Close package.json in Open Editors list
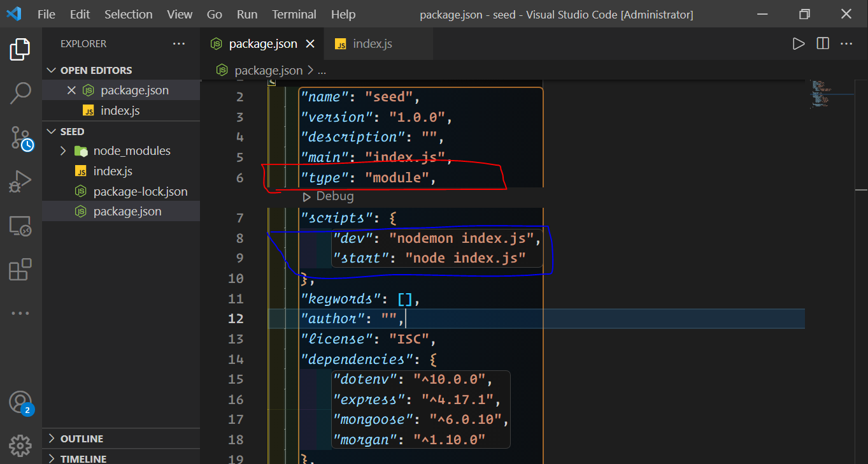Image resolution: width=868 pixels, height=464 pixels. pos(71,91)
